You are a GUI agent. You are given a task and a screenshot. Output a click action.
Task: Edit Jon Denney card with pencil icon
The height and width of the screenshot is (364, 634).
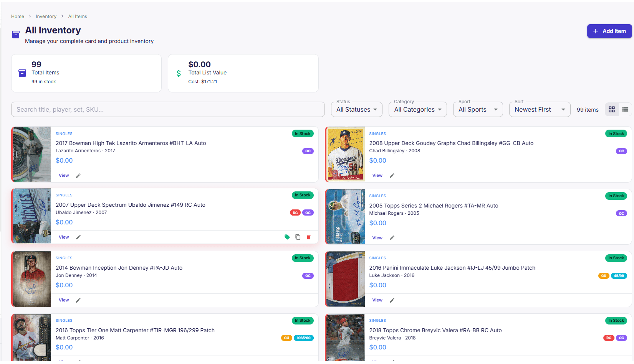coord(78,300)
